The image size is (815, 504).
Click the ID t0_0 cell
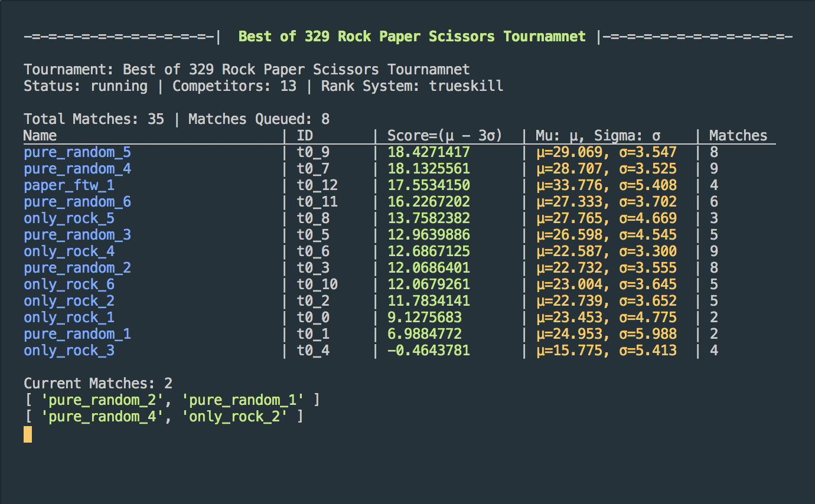click(313, 318)
